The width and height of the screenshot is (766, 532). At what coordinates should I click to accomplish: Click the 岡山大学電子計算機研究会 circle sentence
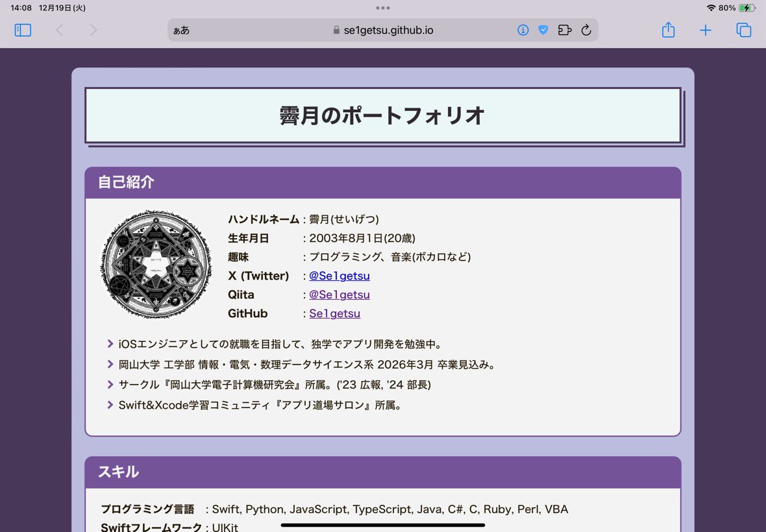275,385
